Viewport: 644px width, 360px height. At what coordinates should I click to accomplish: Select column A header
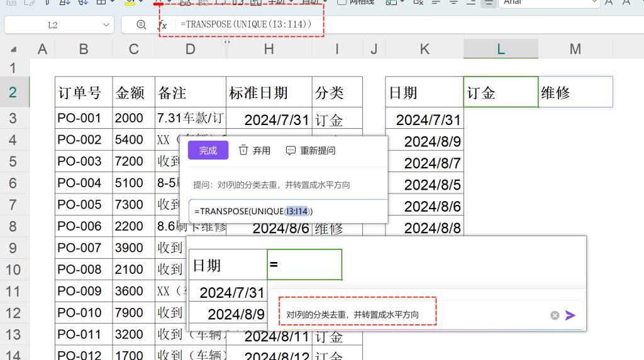click(42, 49)
